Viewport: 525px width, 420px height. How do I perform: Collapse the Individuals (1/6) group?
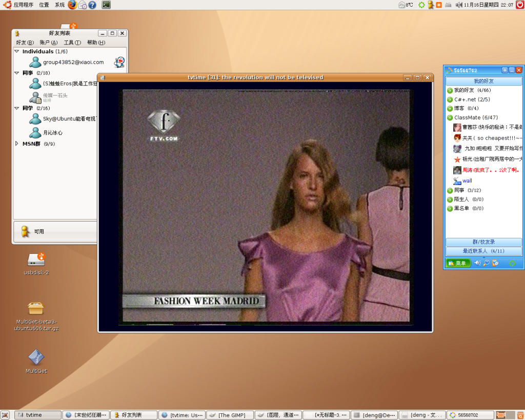17,51
